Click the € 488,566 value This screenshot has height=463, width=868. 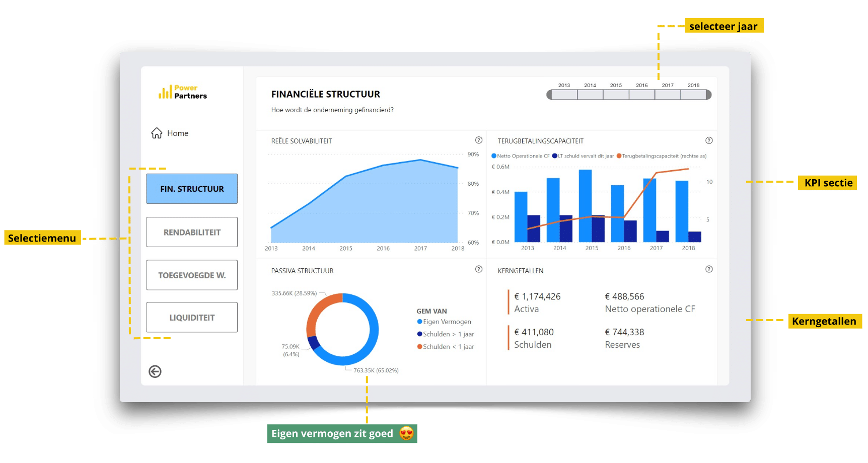click(x=624, y=296)
